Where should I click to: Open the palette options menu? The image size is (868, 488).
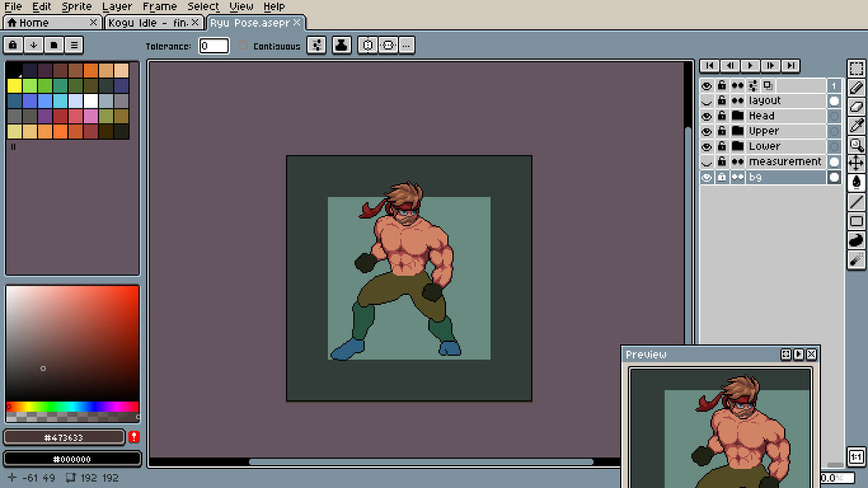click(73, 46)
